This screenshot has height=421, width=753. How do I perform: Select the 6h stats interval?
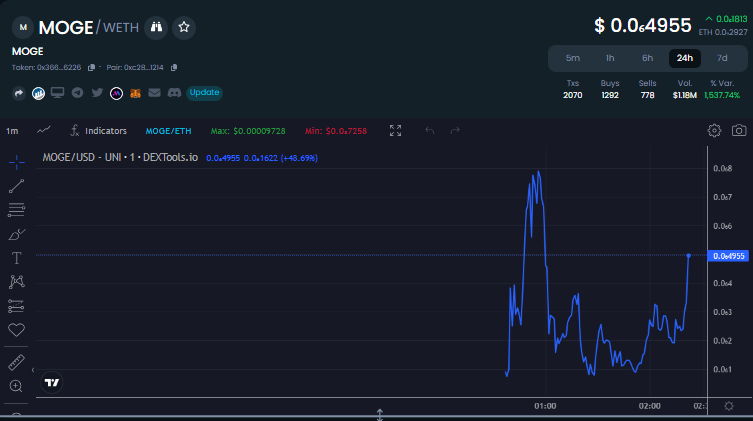click(647, 58)
